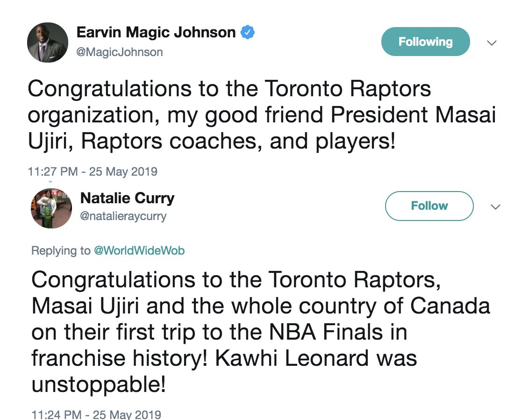The height and width of the screenshot is (420, 529).
Task: Open Earvin Magic Johnson's profile picture
Action: point(48,43)
